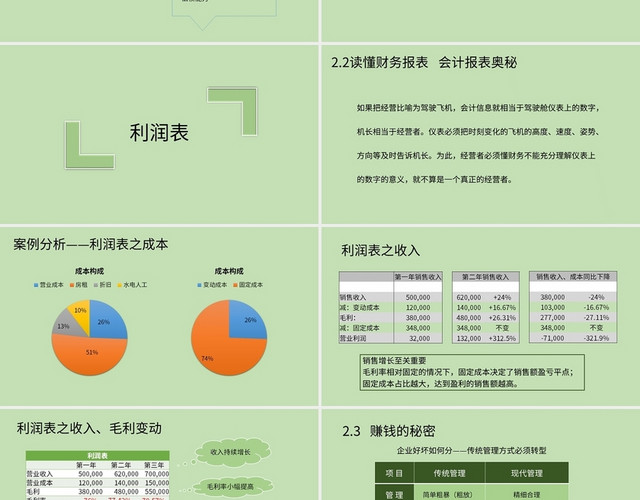Viewport: 640px width, 500px height.
Task: Click the line starting 毛利率相对固定的情况下
Action: pyautogui.click(x=468, y=372)
